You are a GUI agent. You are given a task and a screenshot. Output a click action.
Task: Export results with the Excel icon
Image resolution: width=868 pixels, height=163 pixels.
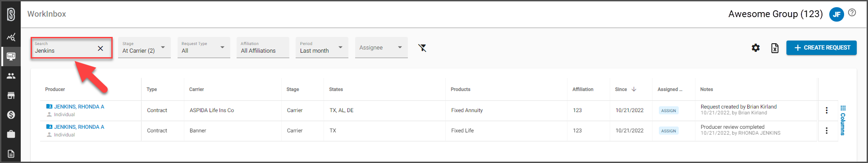pyautogui.click(x=775, y=48)
